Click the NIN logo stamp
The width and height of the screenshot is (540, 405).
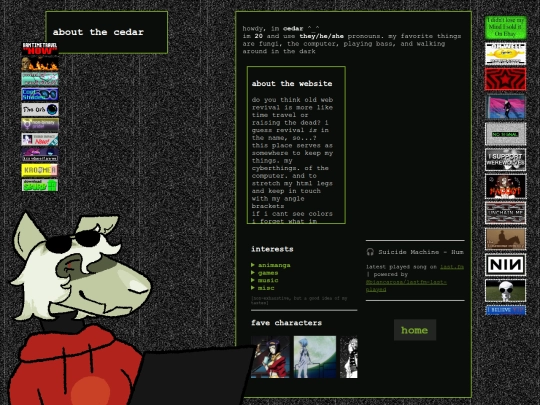click(505, 264)
